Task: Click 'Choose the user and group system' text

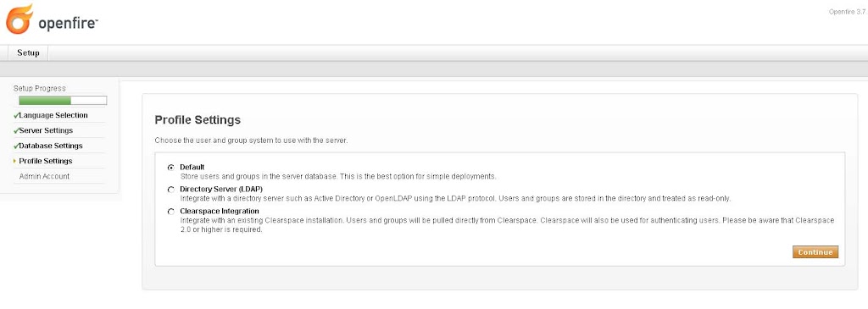Action: point(251,141)
